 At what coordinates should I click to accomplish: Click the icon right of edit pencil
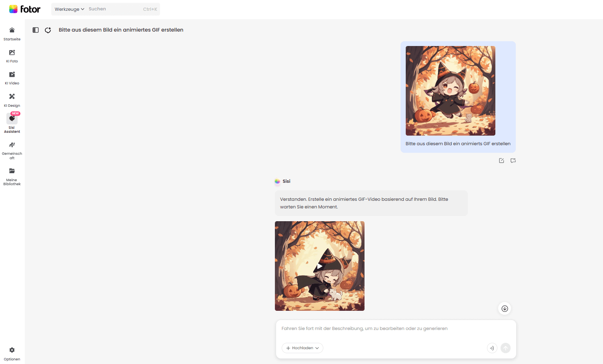pyautogui.click(x=513, y=160)
